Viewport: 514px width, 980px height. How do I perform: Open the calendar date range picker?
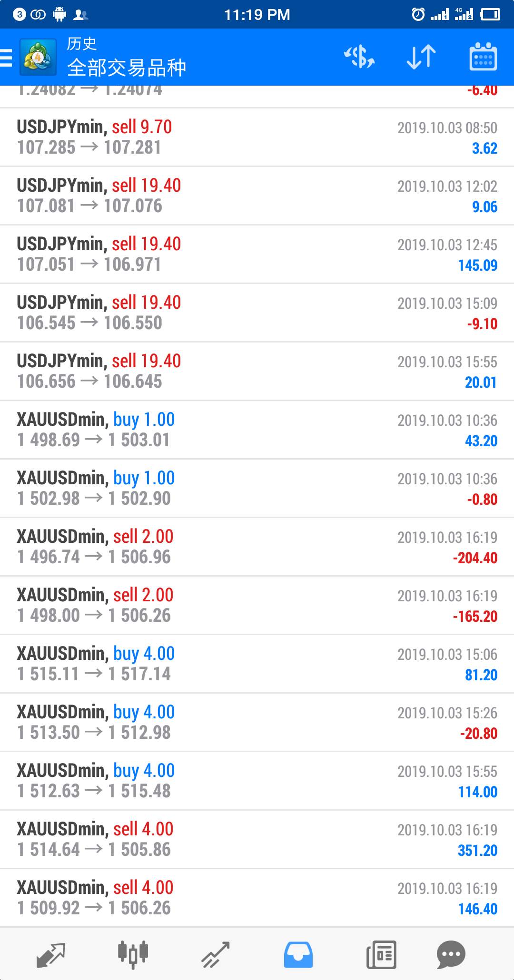click(x=483, y=57)
